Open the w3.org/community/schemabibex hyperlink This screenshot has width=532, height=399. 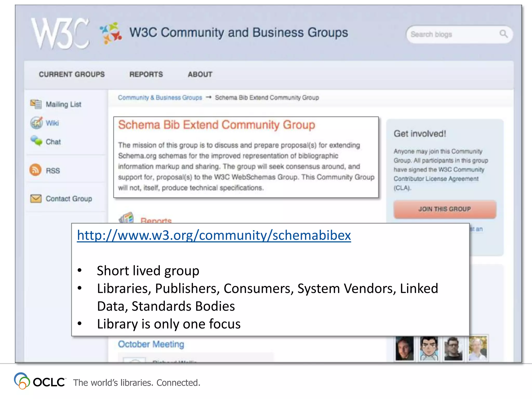(x=214, y=235)
